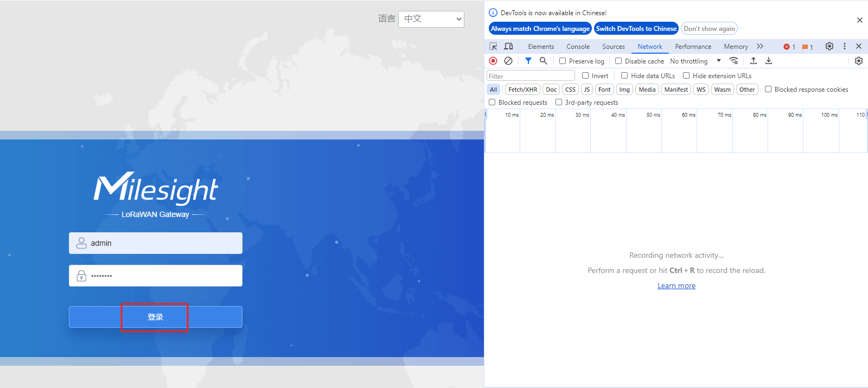Open the language dropdown showing 中文

tap(431, 19)
